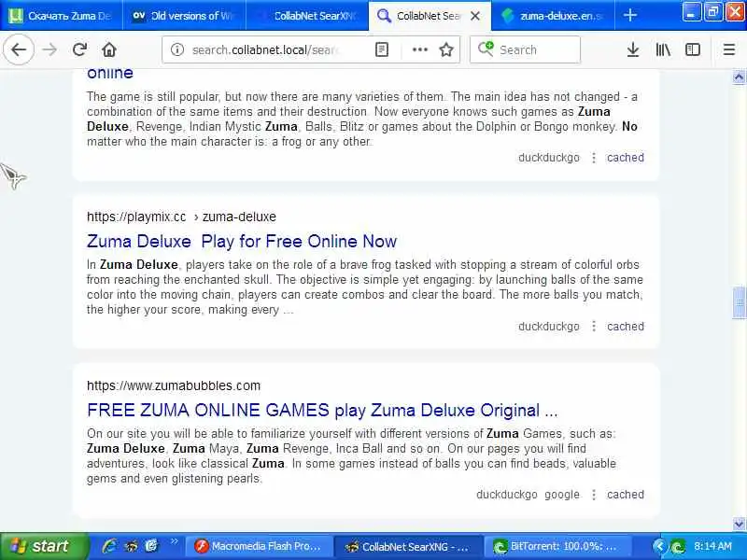Screen dimensions: 747x560
Task: Click the browser Search box
Action: (525, 49)
